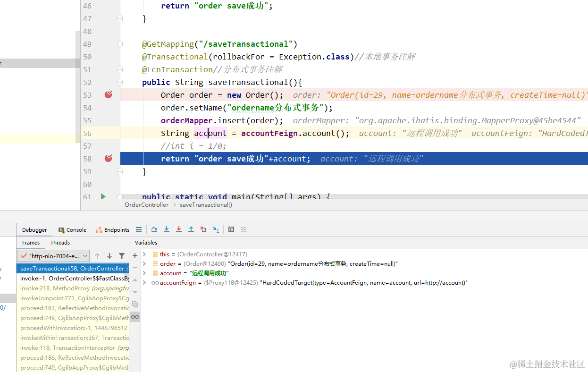Viewport: 588px width, 372px height.
Task: Click the Run to Cursor icon
Action: pos(216,229)
